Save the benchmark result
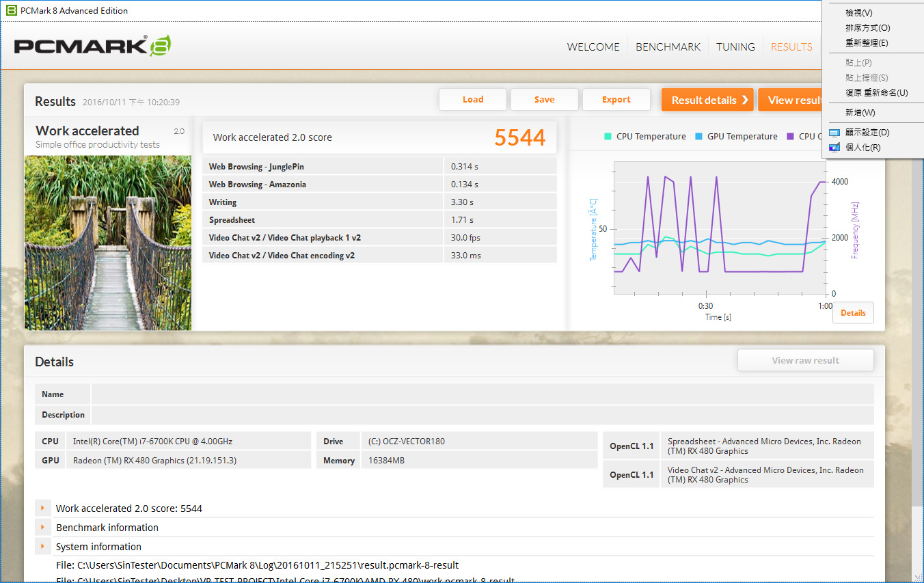The height and width of the screenshot is (583, 924). pos(544,100)
